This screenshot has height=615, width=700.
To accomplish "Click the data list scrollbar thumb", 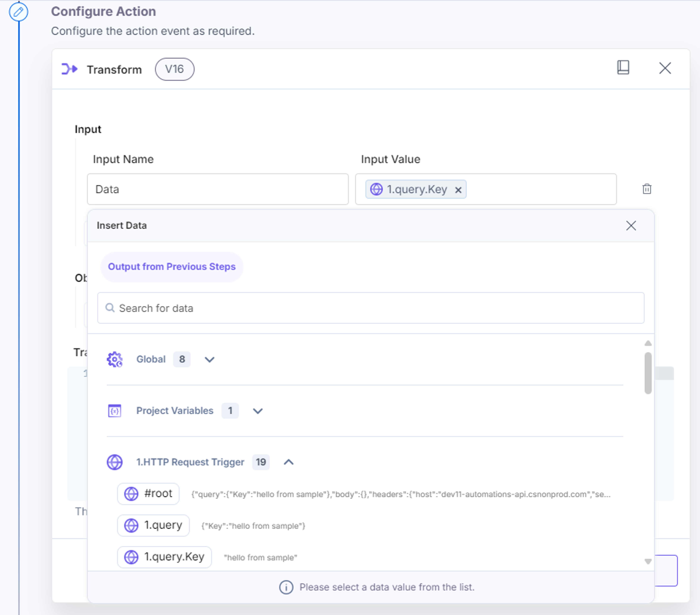I will 648,373.
